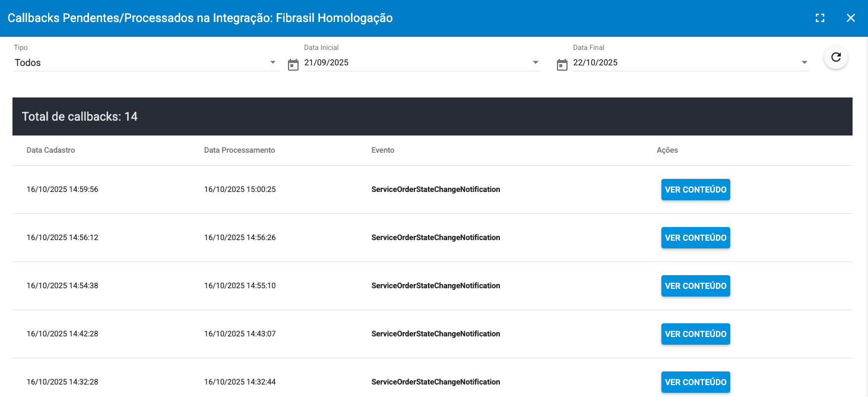
Task: View content of 14:42:28 callback
Action: (x=695, y=334)
